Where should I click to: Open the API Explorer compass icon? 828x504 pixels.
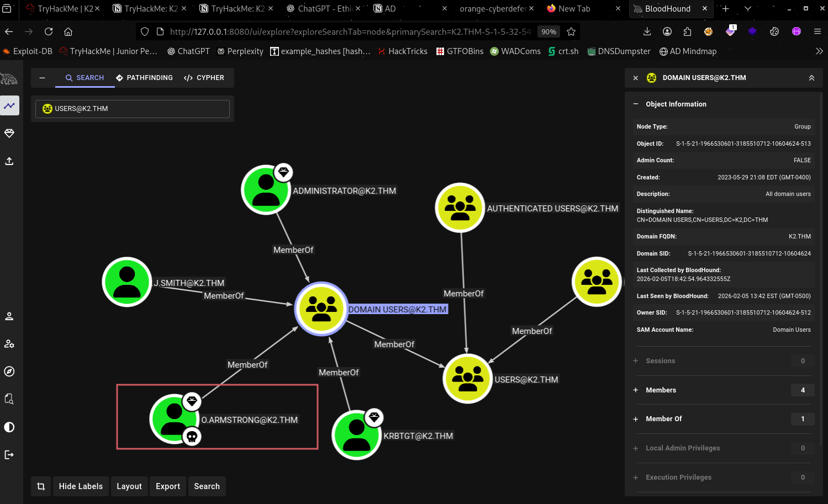9,372
